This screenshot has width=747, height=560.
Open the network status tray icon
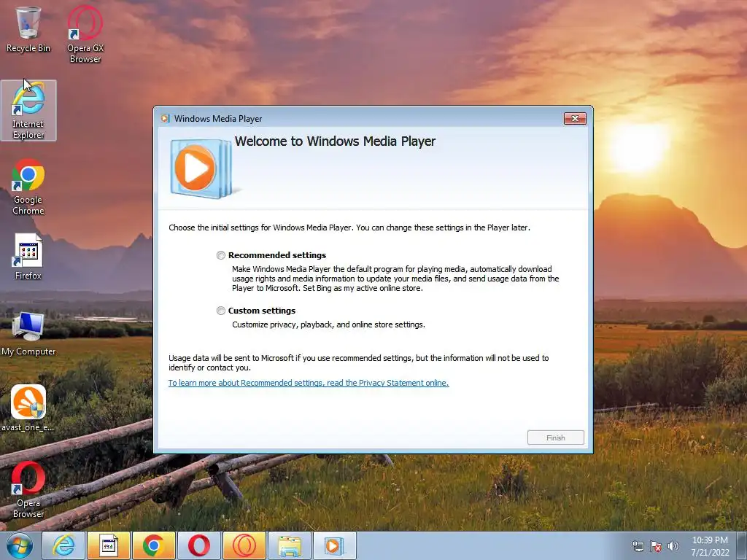pyautogui.click(x=638, y=546)
